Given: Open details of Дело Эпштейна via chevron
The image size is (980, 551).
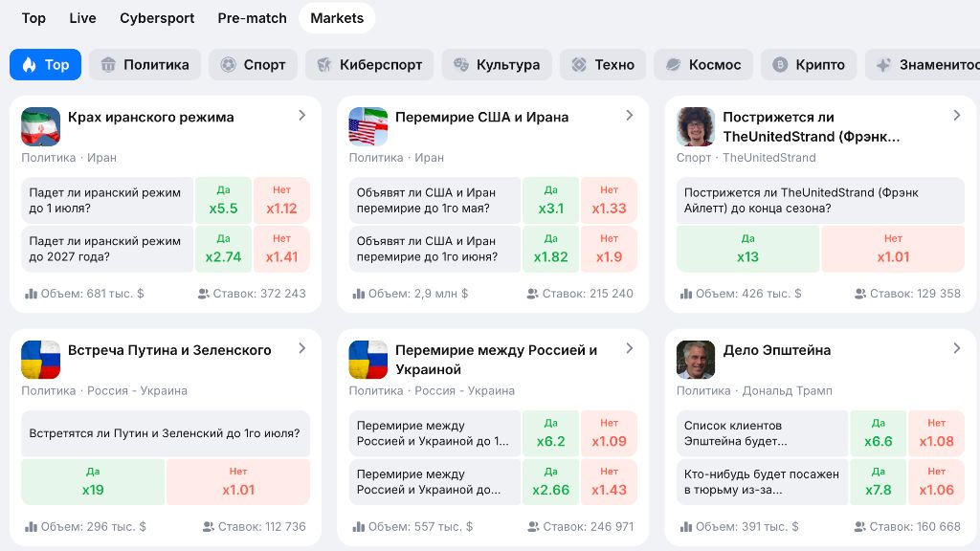Looking at the screenshot, I should pyautogui.click(x=956, y=348).
